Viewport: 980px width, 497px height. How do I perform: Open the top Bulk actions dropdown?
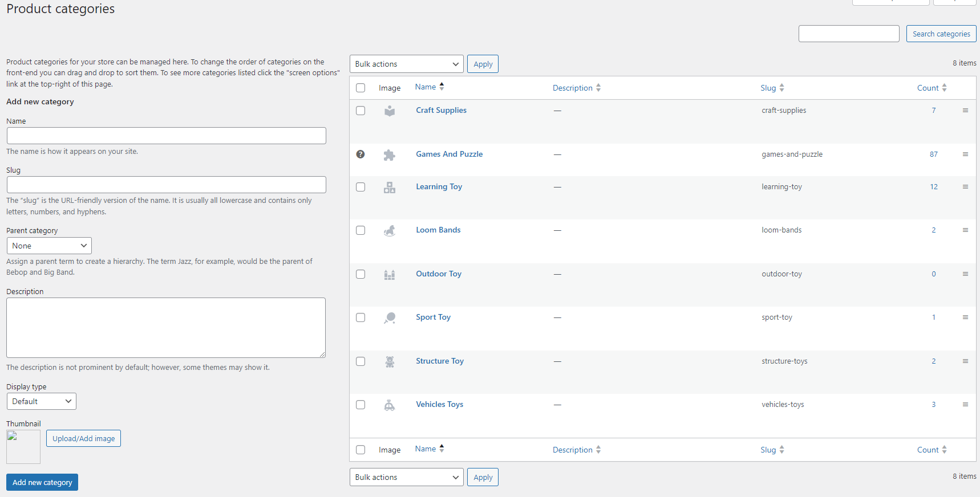point(407,64)
